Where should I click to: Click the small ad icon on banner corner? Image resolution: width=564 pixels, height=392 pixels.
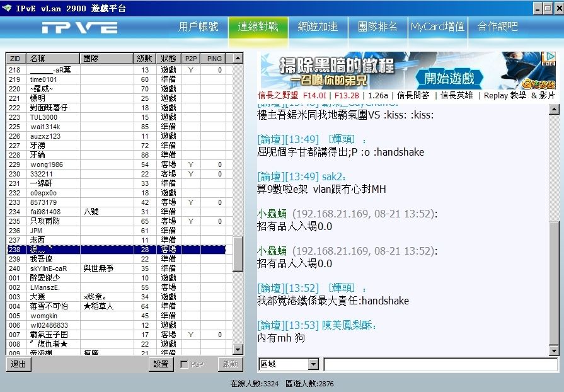(x=548, y=57)
